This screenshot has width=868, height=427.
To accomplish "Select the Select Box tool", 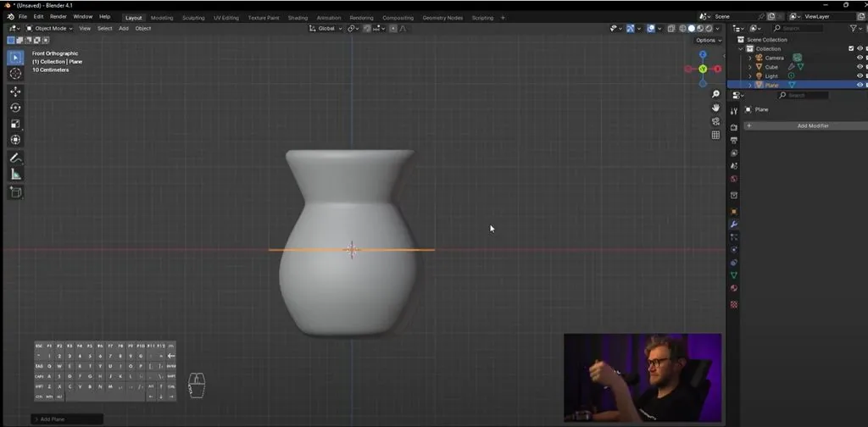I will pyautogui.click(x=15, y=58).
